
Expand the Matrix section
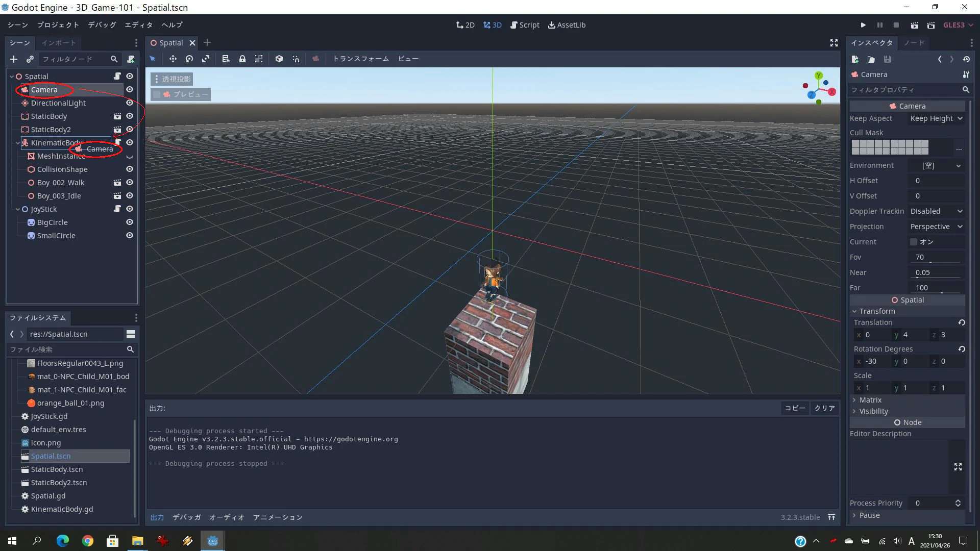(x=908, y=400)
